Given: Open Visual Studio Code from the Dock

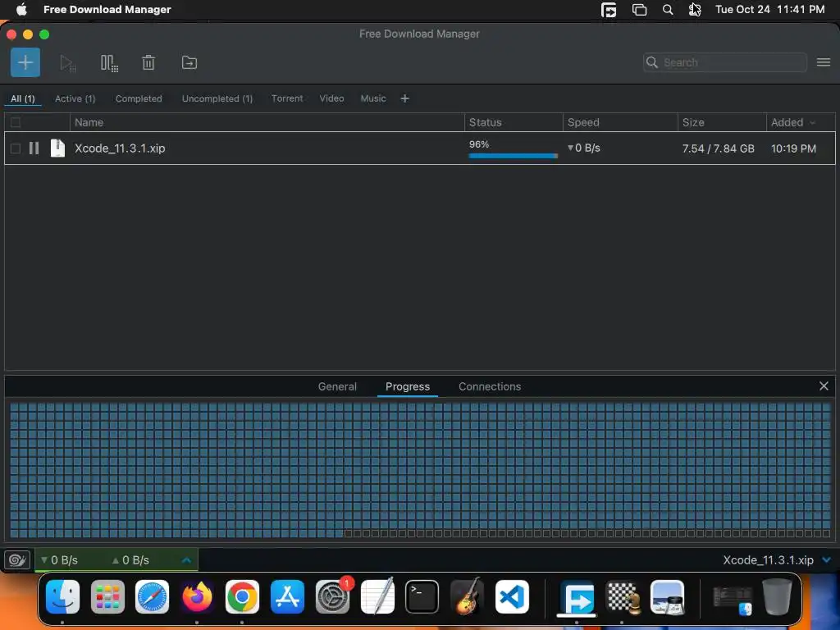Looking at the screenshot, I should coord(512,597).
